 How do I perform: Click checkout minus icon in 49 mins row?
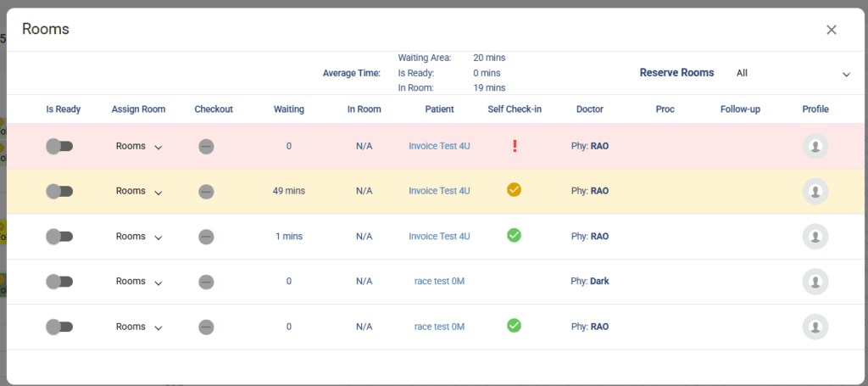pos(206,191)
